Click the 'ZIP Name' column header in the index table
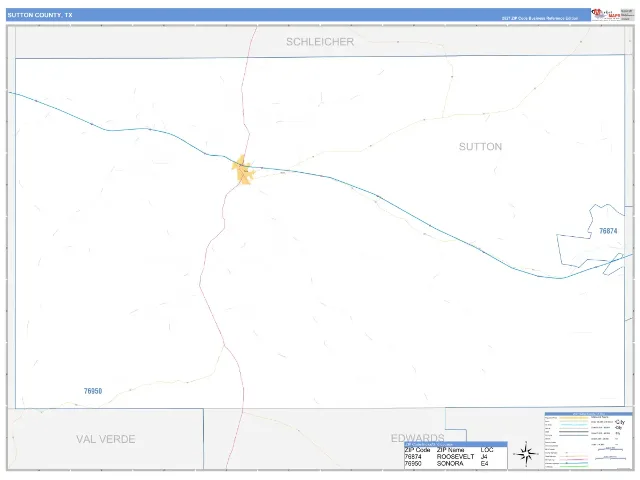The image size is (640, 480). (x=450, y=450)
